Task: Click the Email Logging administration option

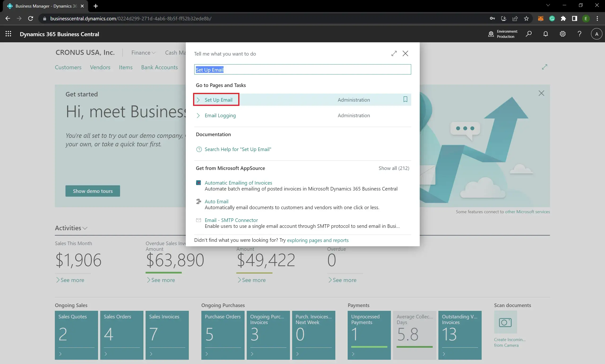Action: tap(220, 115)
